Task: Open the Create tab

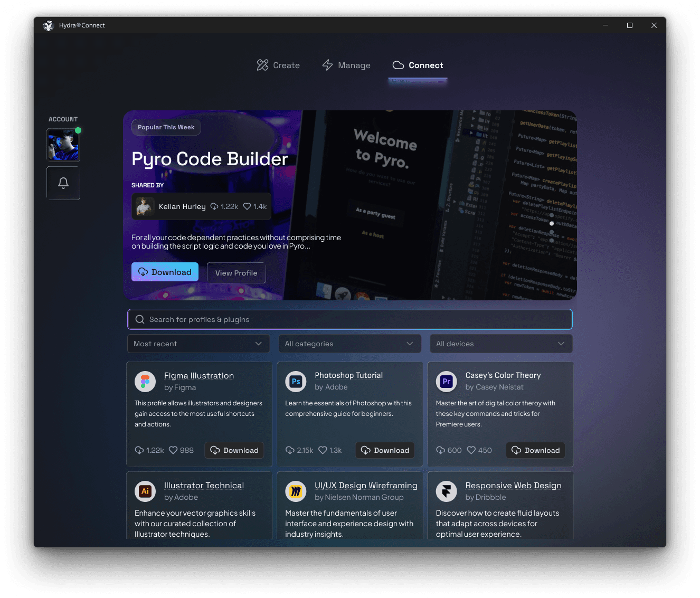Action: pyautogui.click(x=278, y=65)
